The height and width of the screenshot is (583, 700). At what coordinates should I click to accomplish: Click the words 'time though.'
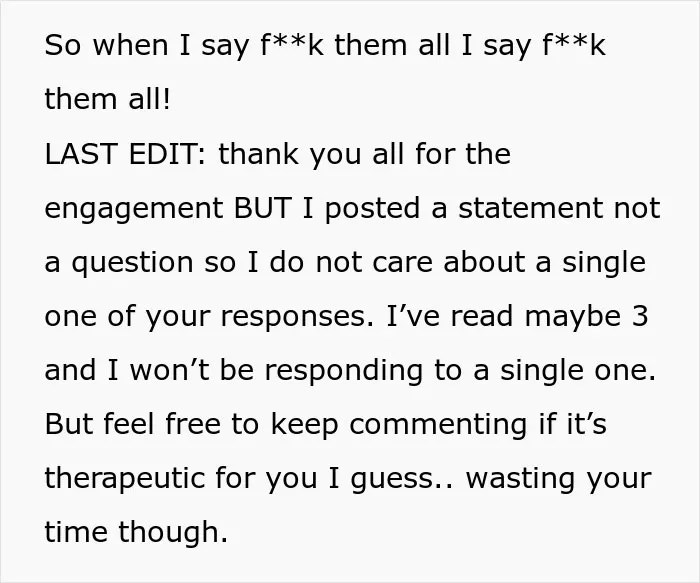[x=136, y=533]
